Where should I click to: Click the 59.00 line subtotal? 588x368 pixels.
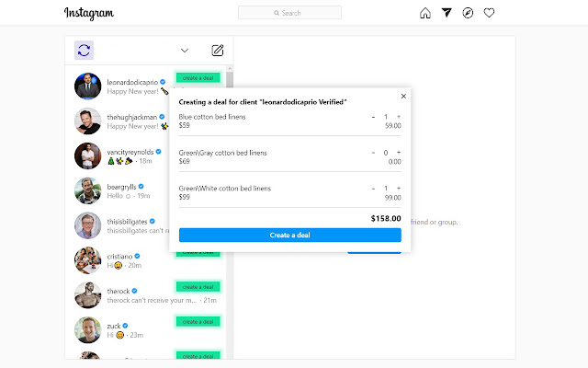[x=393, y=126]
